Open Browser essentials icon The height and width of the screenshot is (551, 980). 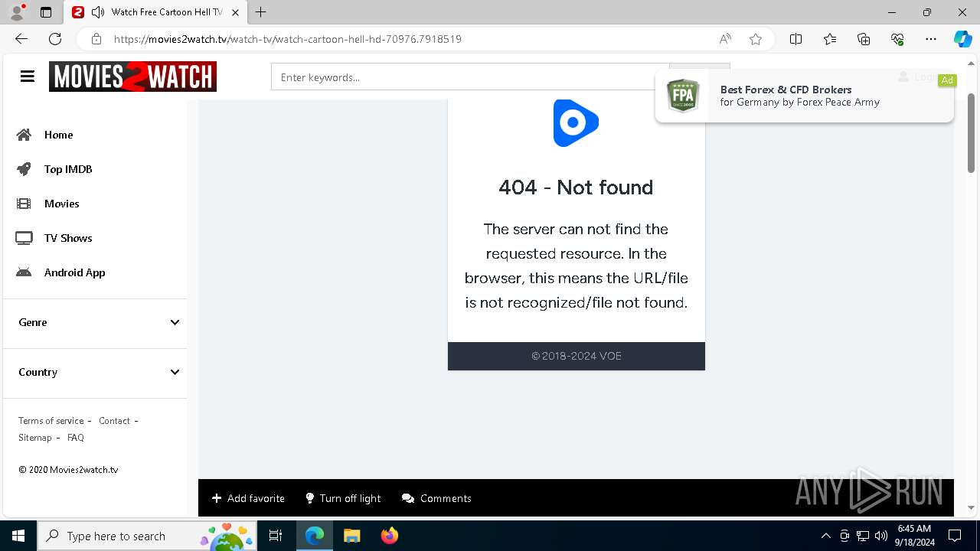(x=897, y=39)
